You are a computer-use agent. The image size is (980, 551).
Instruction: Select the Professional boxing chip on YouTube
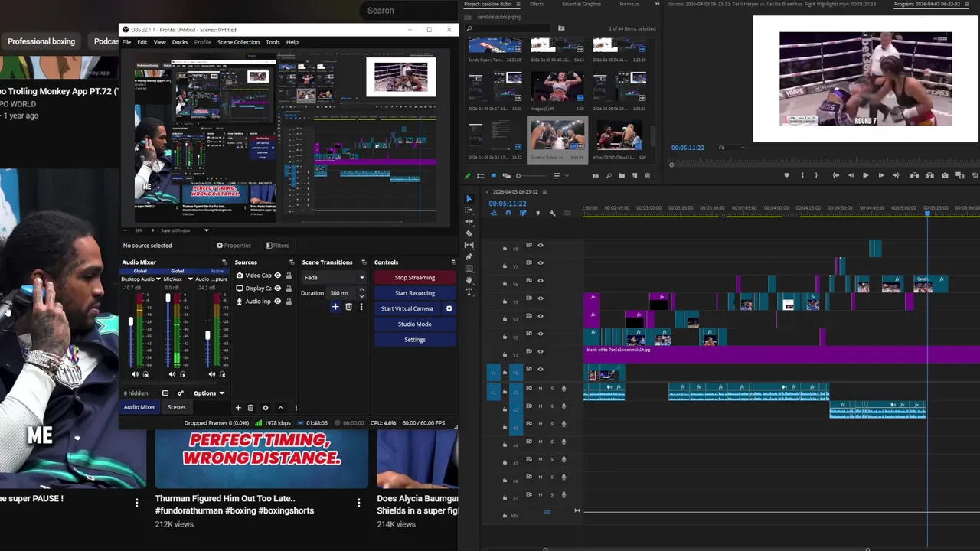click(x=41, y=41)
